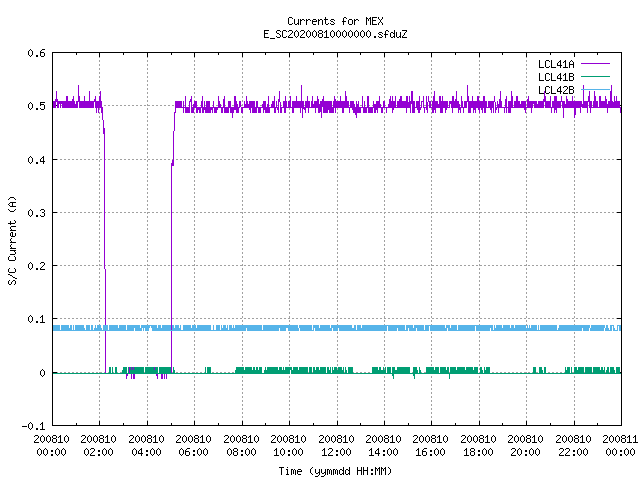Click the 0.4 y-axis tick value
The height and width of the screenshot is (480, 640).
37,160
